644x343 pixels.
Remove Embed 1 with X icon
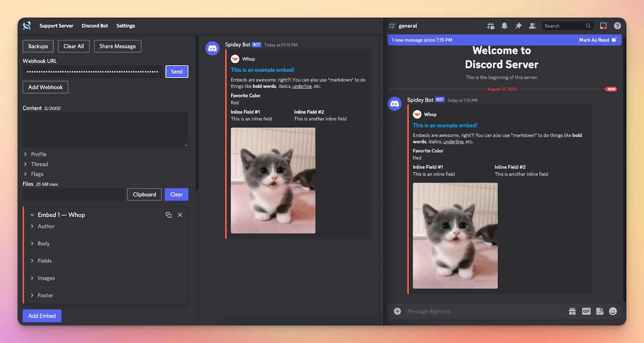pos(180,215)
